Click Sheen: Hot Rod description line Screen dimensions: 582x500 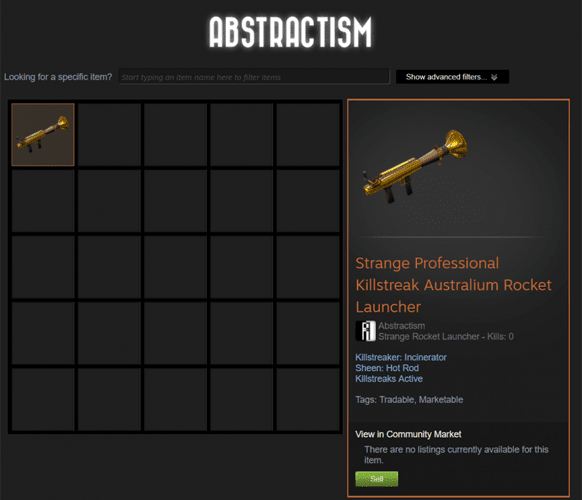(x=387, y=368)
